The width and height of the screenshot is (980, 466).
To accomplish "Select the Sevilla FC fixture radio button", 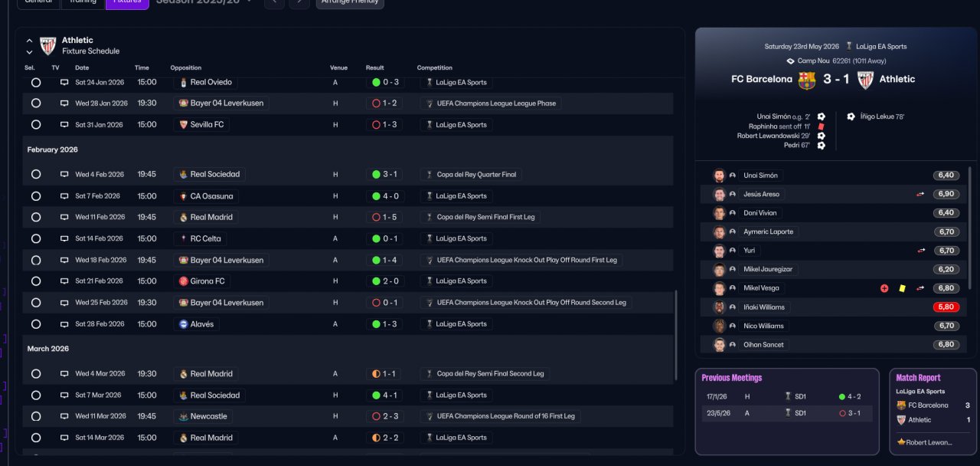I will 36,124.
